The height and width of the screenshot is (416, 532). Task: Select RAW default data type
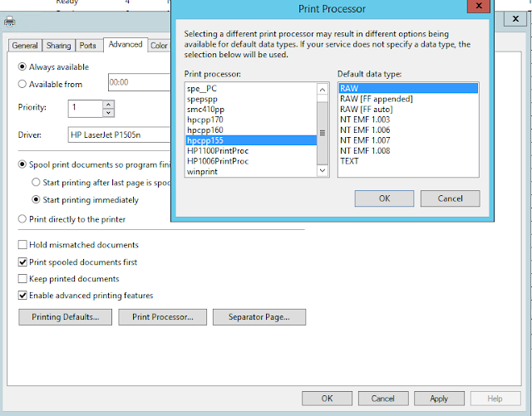coord(408,89)
